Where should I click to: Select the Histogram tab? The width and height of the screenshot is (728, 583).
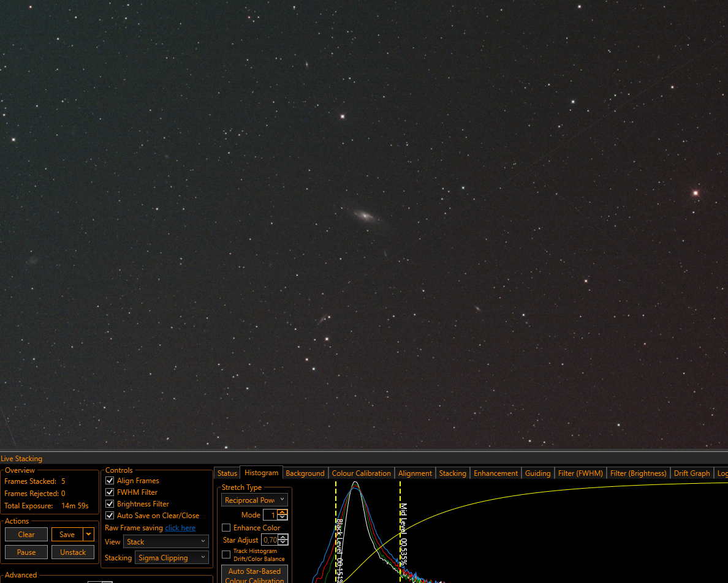point(262,473)
